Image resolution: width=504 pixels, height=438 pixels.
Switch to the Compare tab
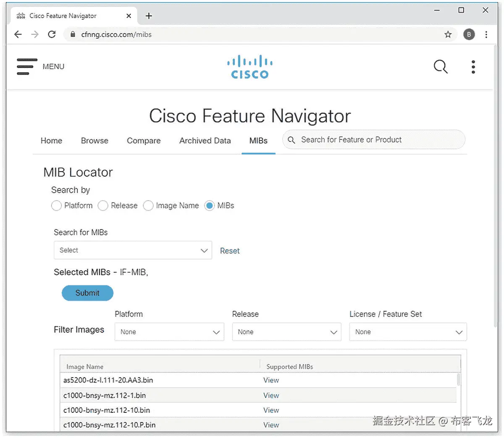tap(144, 141)
